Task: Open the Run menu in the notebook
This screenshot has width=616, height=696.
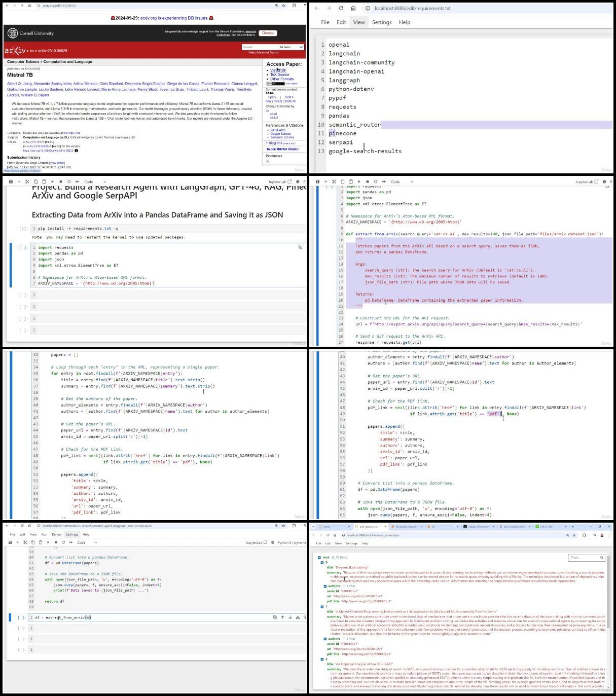Action: click(44, 534)
